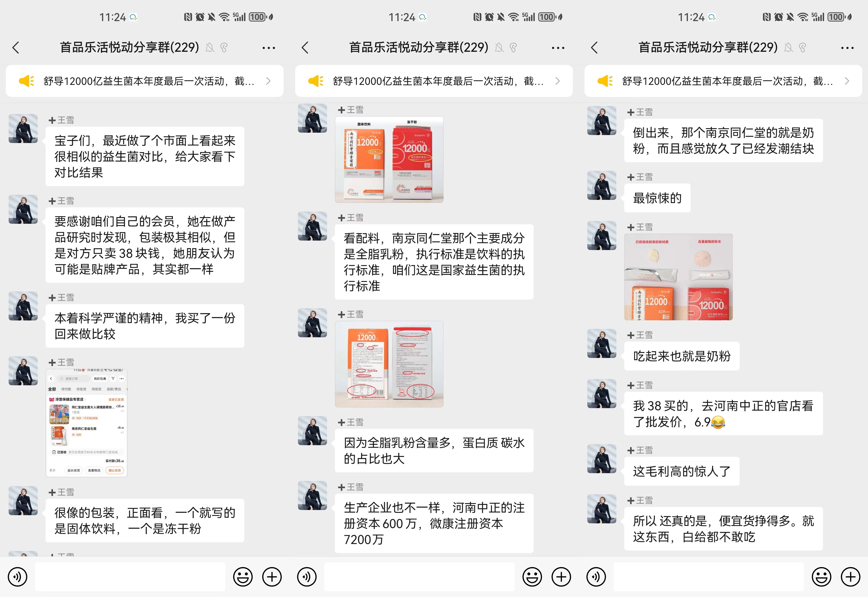Viewport: 868px width, 597px height.
Task: Open the order screenshot image in the left chat
Action: pyautogui.click(x=86, y=423)
